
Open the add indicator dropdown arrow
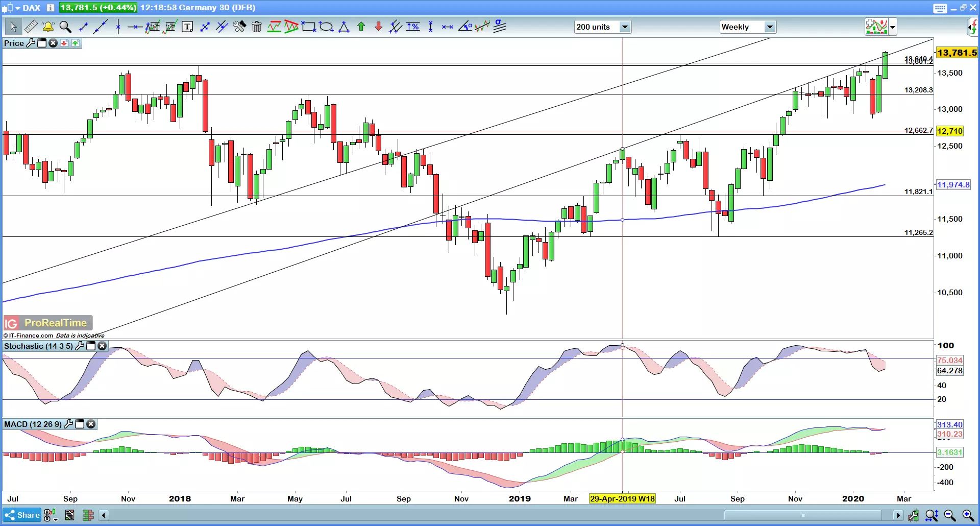[x=893, y=27]
